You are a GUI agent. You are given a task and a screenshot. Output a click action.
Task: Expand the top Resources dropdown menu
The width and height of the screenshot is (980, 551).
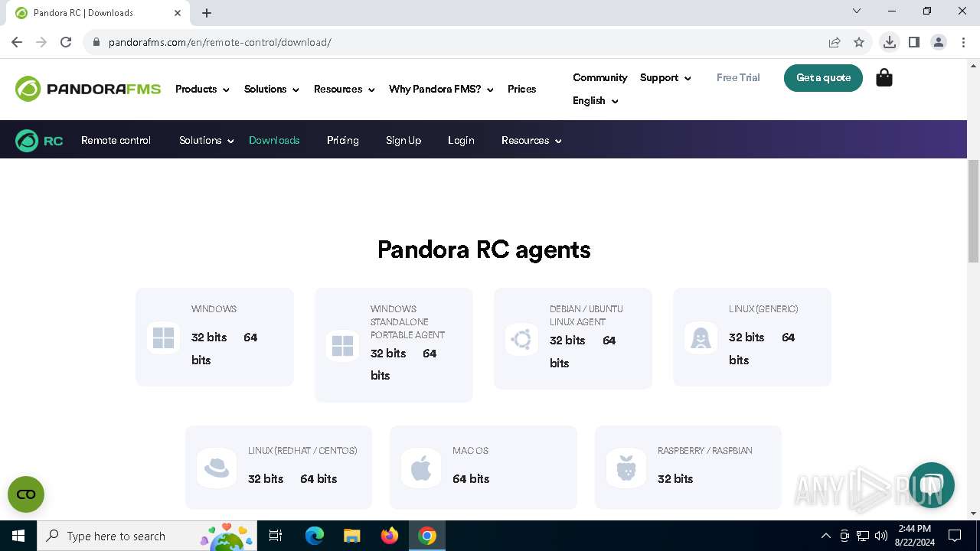pos(344,90)
